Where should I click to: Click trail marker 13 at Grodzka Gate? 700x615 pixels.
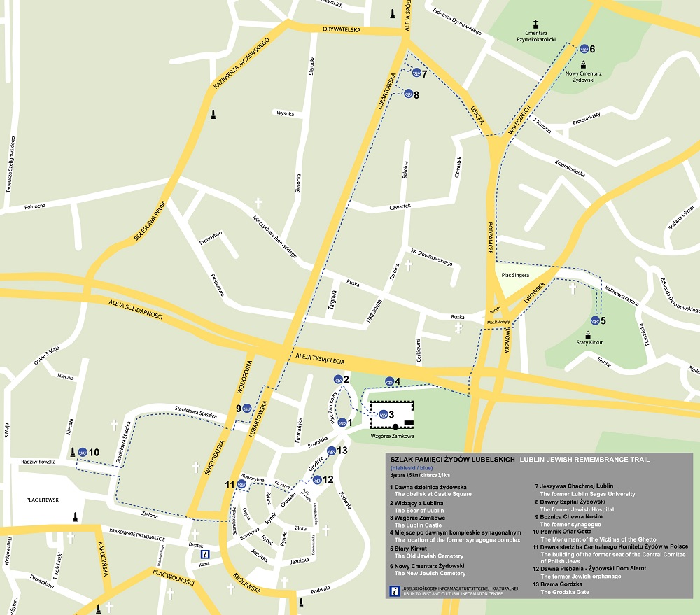click(331, 451)
